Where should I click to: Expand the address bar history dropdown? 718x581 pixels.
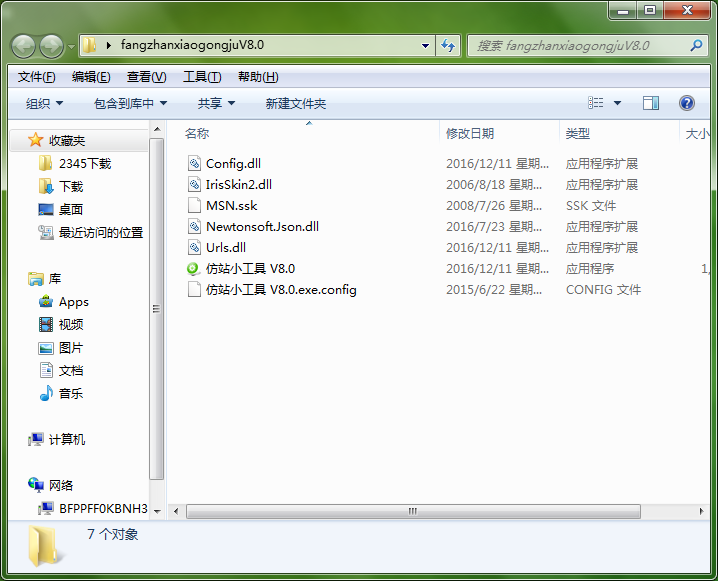[x=425, y=46]
